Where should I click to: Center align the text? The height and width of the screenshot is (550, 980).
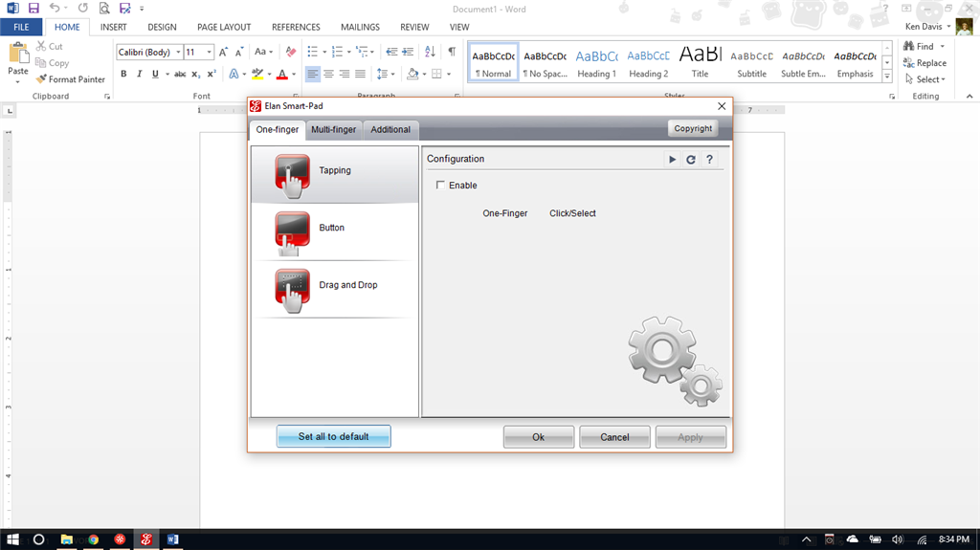[x=328, y=74]
